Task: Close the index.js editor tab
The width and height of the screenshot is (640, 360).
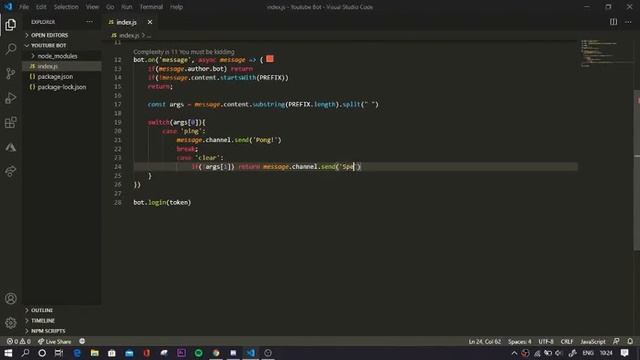Action: click(x=150, y=22)
